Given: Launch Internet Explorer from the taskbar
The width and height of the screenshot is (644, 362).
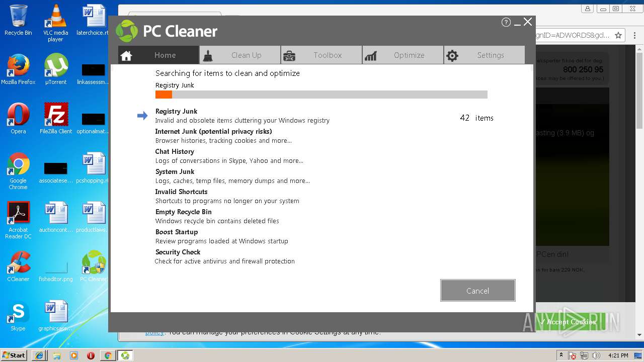Looking at the screenshot, I should tap(39, 355).
